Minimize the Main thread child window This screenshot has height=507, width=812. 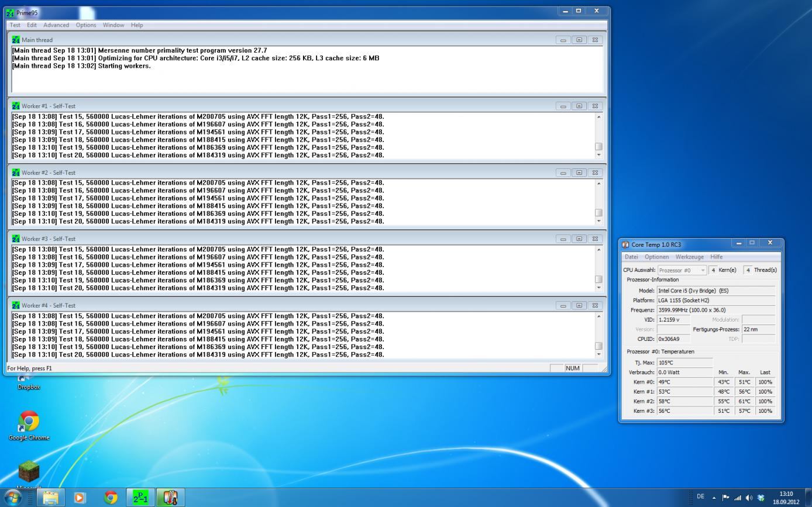pos(563,40)
